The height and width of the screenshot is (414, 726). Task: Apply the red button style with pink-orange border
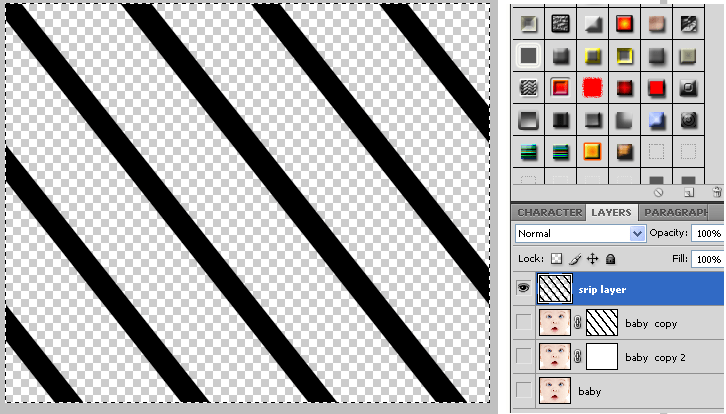560,88
